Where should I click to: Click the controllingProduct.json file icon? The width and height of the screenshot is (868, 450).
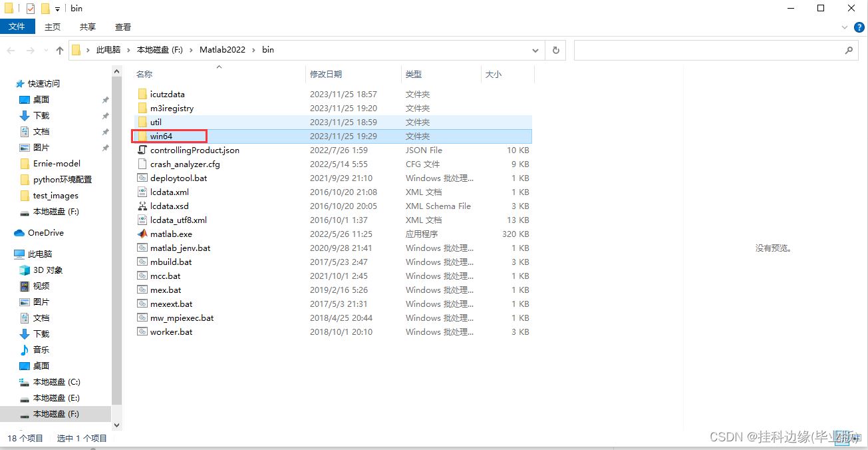pyautogui.click(x=142, y=150)
